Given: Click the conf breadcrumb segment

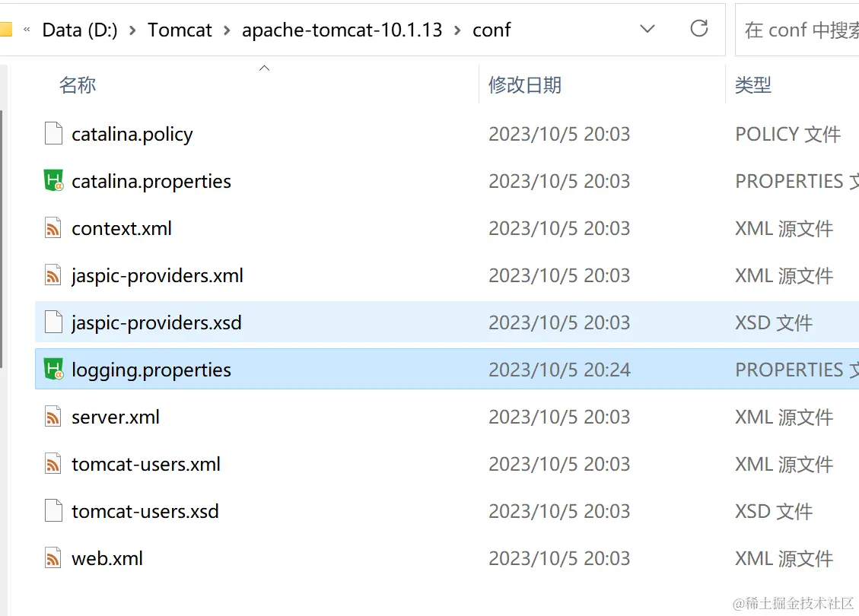Looking at the screenshot, I should pyautogui.click(x=492, y=30).
